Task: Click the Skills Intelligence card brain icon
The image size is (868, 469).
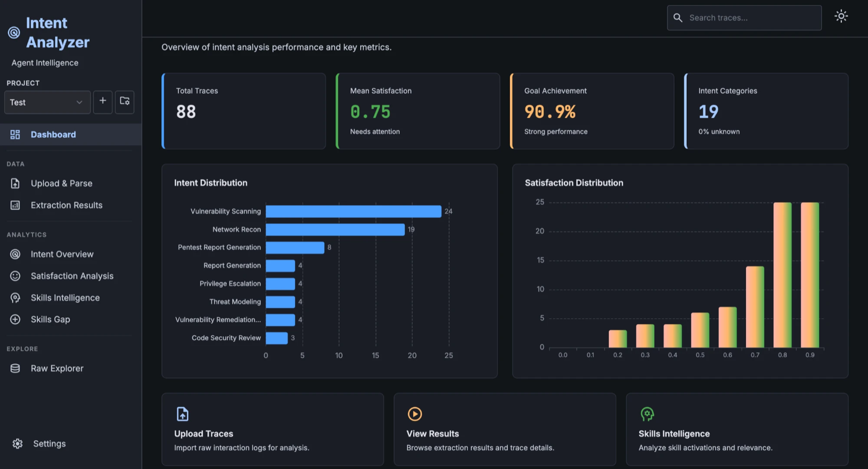Action: pyautogui.click(x=647, y=414)
